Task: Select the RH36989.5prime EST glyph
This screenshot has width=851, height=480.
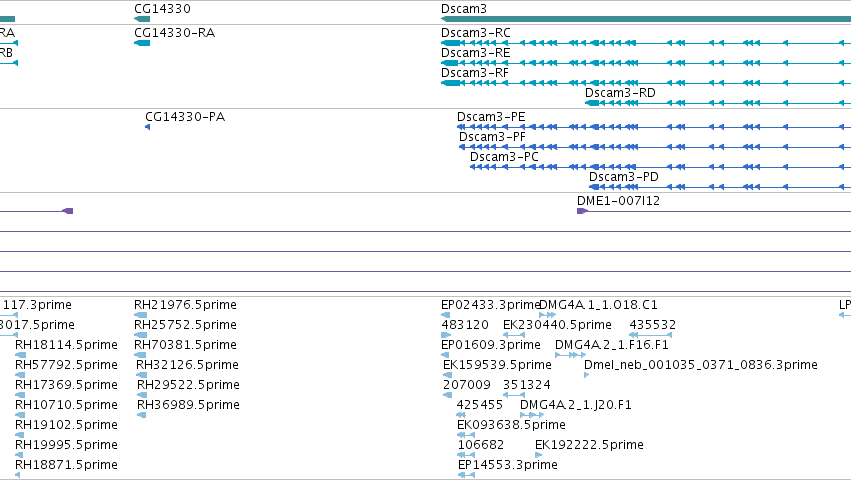Action: [x=142, y=415]
